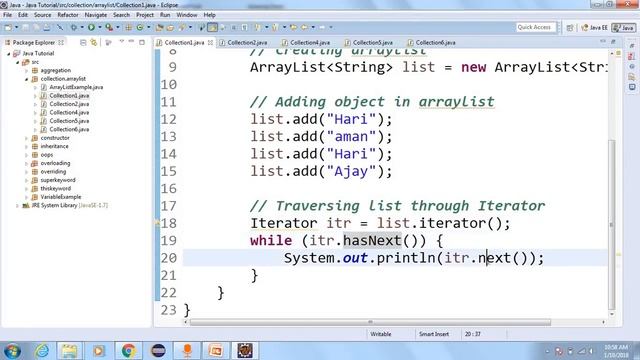Minimize the editor area
This screenshot has height=360, width=640.
603,42
